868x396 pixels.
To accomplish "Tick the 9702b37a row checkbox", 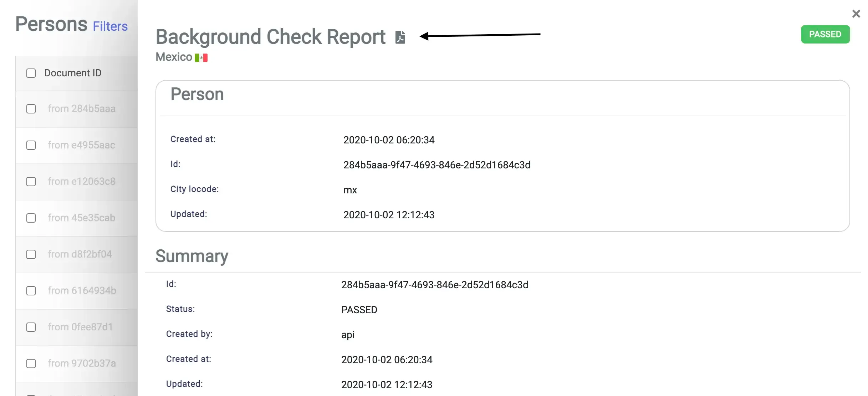I will [x=31, y=364].
